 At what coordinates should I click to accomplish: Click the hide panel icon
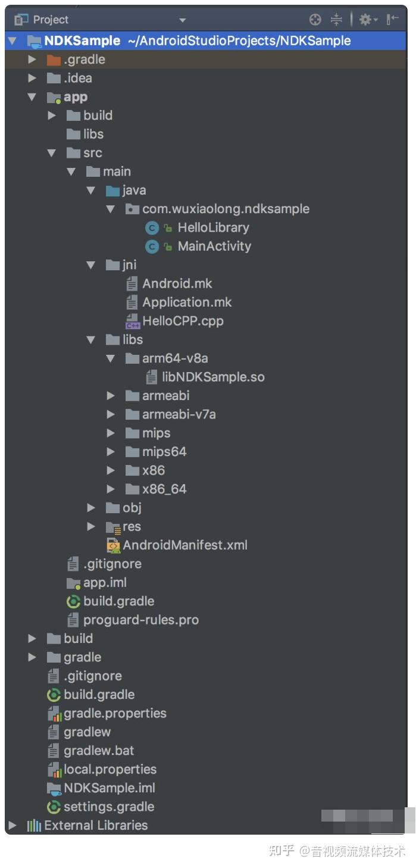392,20
